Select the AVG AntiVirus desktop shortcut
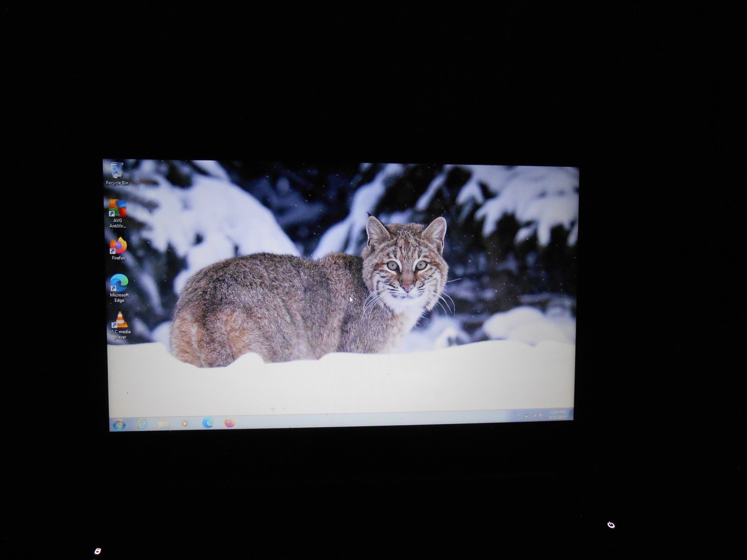The image size is (747, 560). click(118, 214)
